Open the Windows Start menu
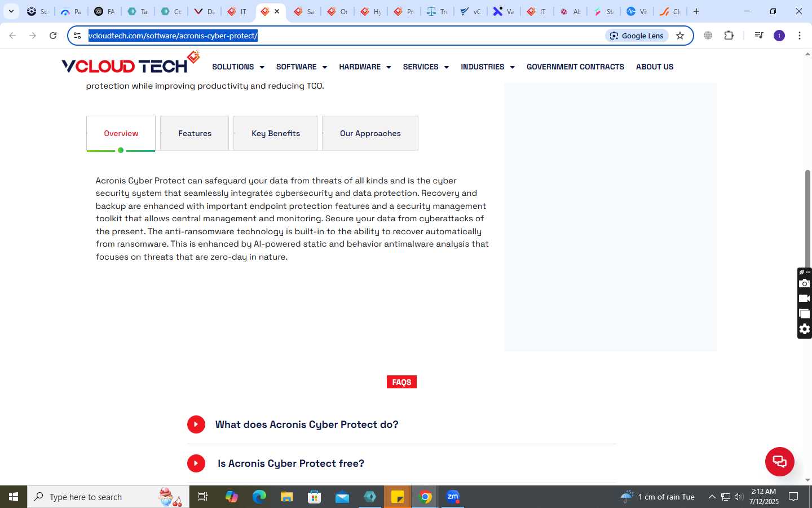 coord(14,497)
